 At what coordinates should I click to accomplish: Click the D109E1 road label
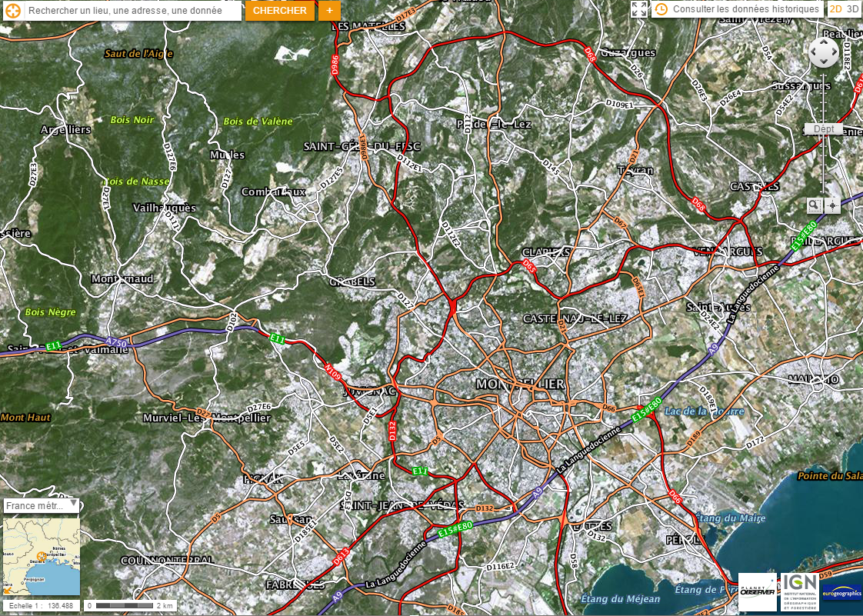coord(619,104)
